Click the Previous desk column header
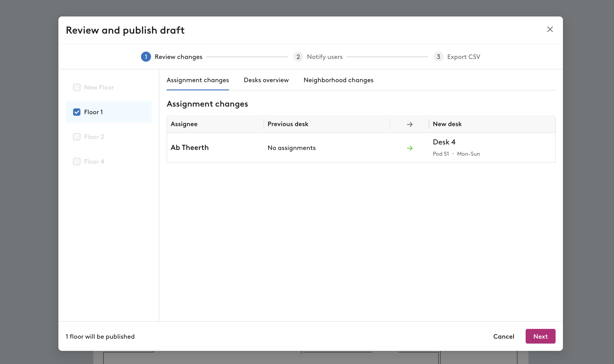The image size is (614, 364). pyautogui.click(x=288, y=124)
